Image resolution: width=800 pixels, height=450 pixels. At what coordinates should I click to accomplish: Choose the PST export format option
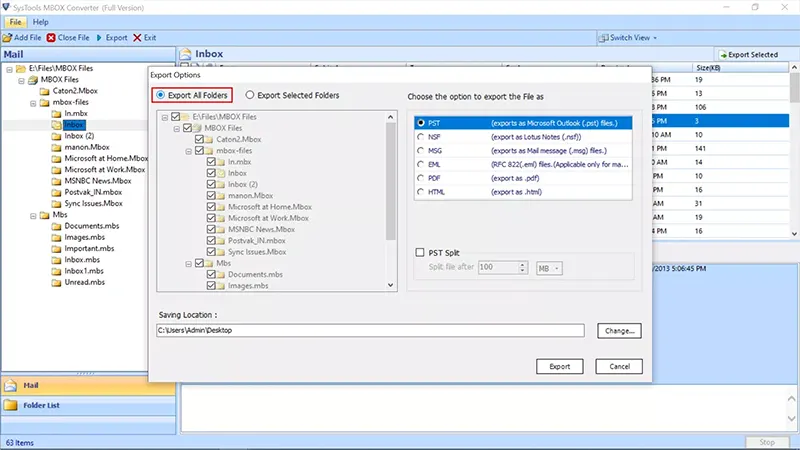420,123
